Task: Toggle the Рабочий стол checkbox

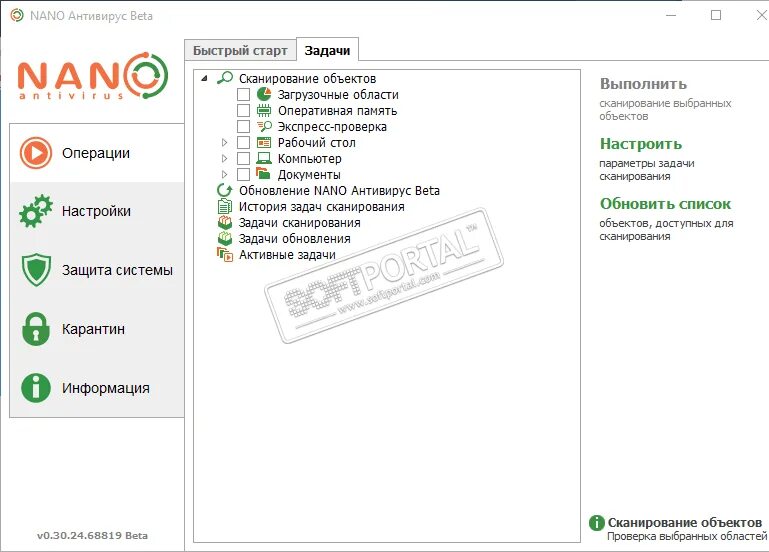Action: click(x=243, y=143)
